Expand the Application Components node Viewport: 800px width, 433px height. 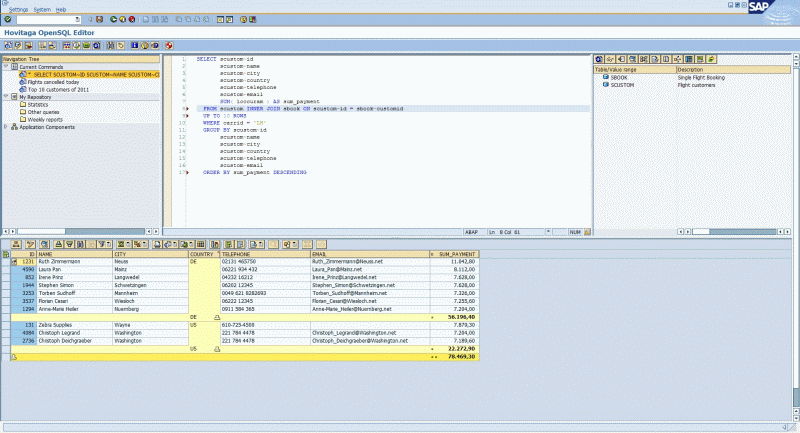click(6, 126)
